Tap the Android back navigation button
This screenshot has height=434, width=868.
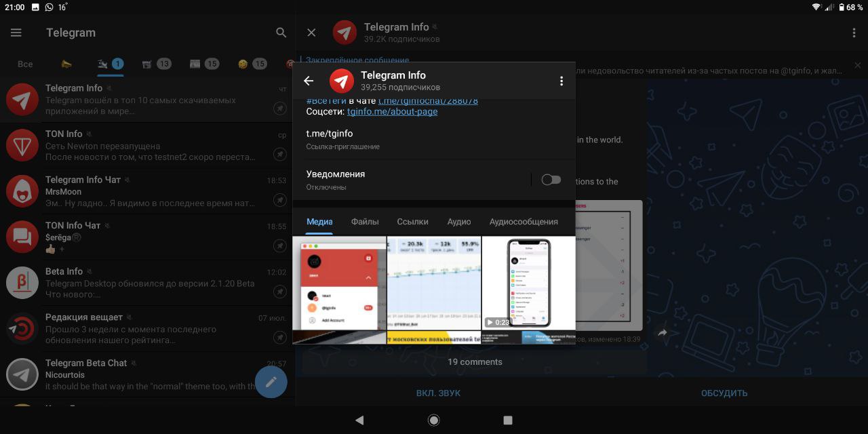(359, 420)
